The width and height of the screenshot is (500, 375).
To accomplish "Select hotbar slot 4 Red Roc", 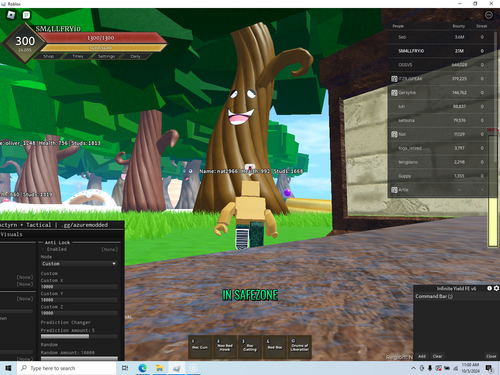I will [x=275, y=347].
